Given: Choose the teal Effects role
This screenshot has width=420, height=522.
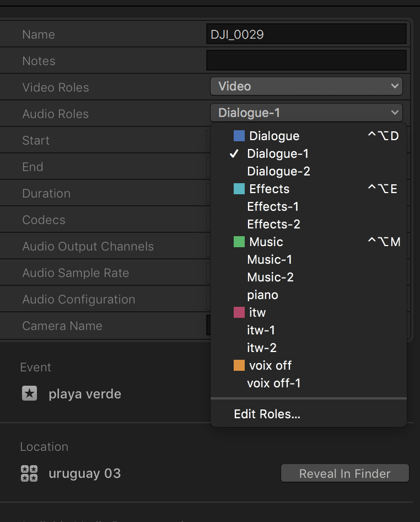Looking at the screenshot, I should coord(269,189).
